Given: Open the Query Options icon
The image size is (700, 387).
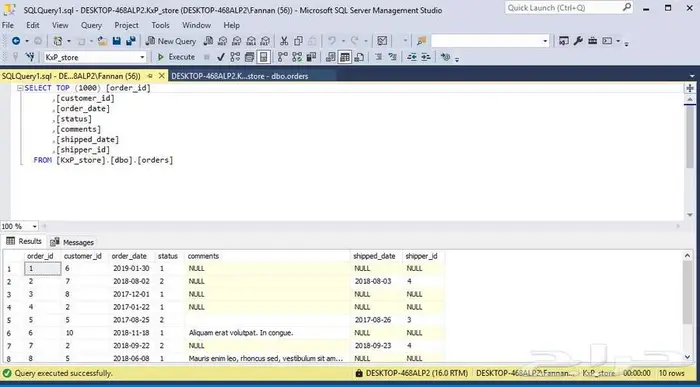Looking at the screenshot, I should [249, 57].
